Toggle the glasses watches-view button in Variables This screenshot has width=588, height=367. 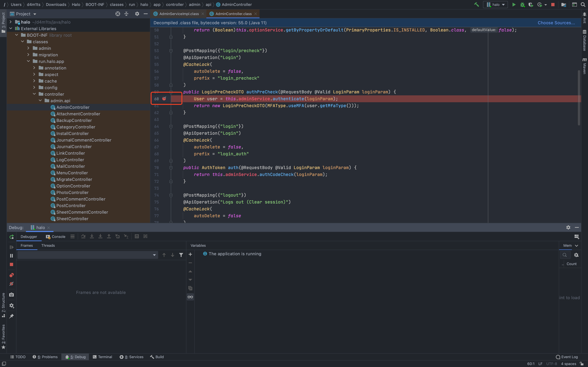[190, 297]
